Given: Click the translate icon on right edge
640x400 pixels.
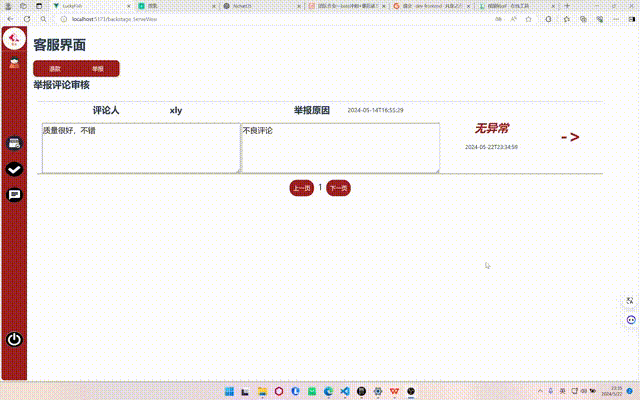Looking at the screenshot, I should 630,301.
